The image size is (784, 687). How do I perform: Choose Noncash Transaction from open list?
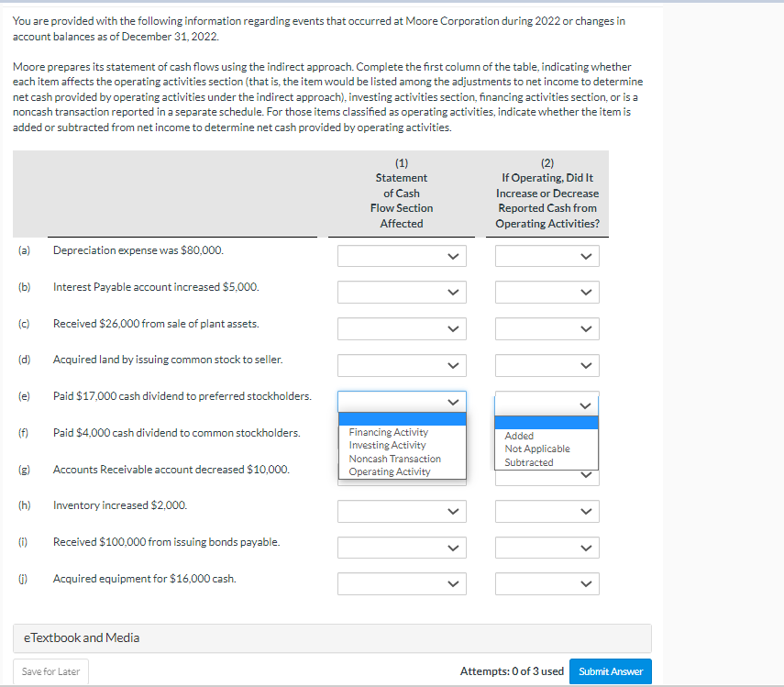[x=402, y=459]
